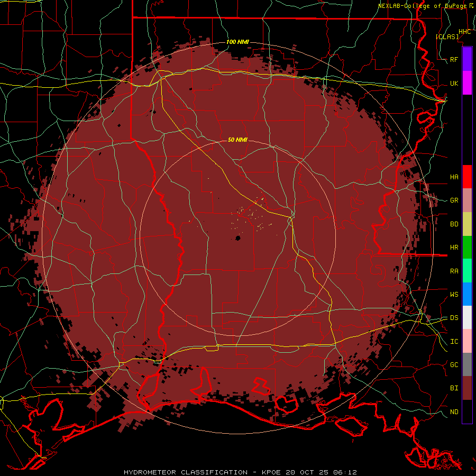Viewport: 476px width, 476px height.
Task: Click the red HA legend swatch
Action: [467, 177]
